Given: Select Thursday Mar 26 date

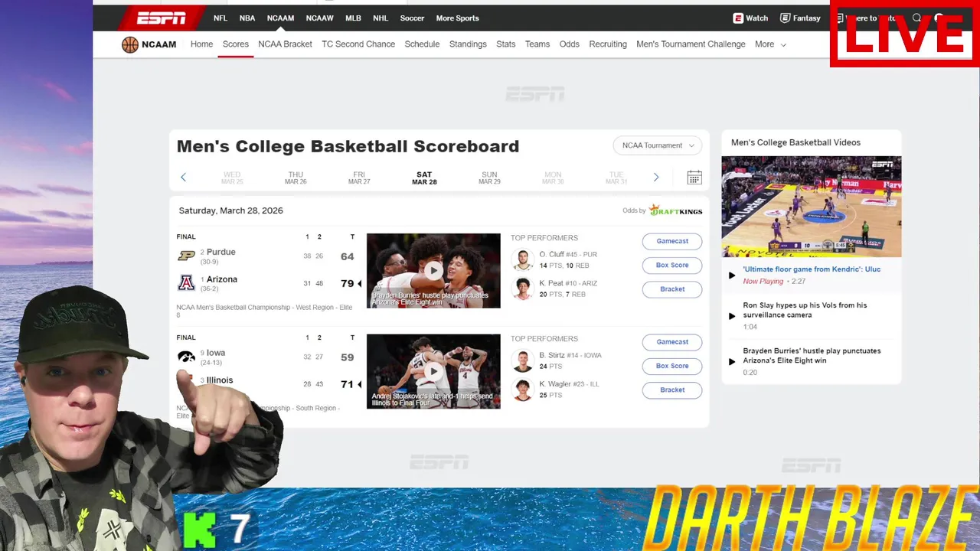Looking at the screenshot, I should click(x=296, y=178).
